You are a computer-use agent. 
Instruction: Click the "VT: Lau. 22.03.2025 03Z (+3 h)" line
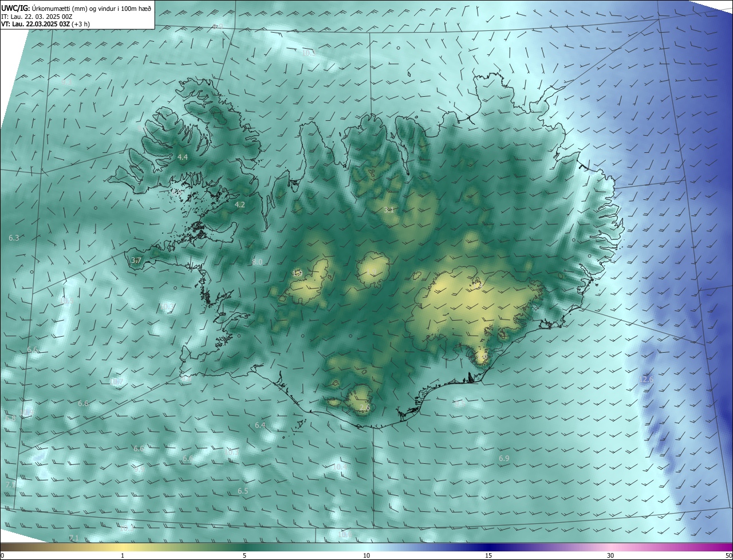tap(45, 24)
